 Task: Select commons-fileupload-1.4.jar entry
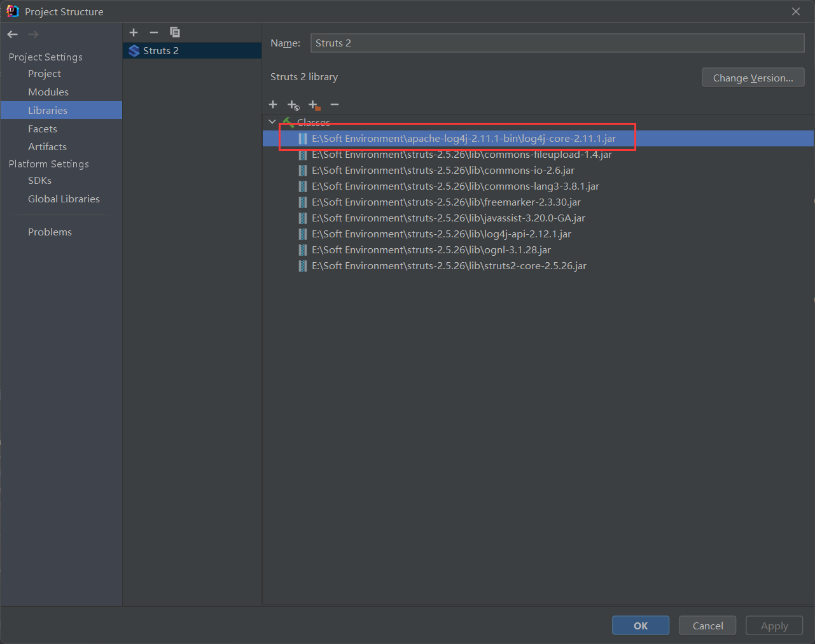tap(538, 155)
